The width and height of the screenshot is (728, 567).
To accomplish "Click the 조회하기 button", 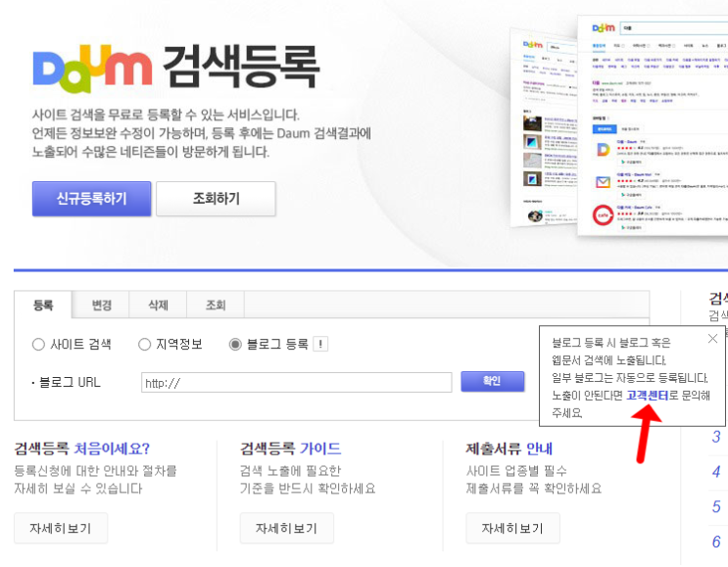I will [x=216, y=199].
